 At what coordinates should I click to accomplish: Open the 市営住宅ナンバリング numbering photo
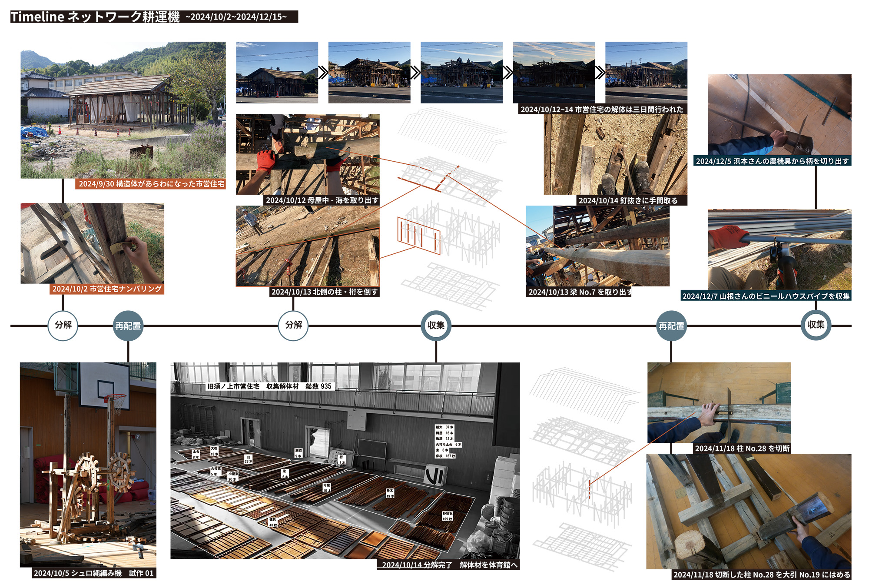92,243
